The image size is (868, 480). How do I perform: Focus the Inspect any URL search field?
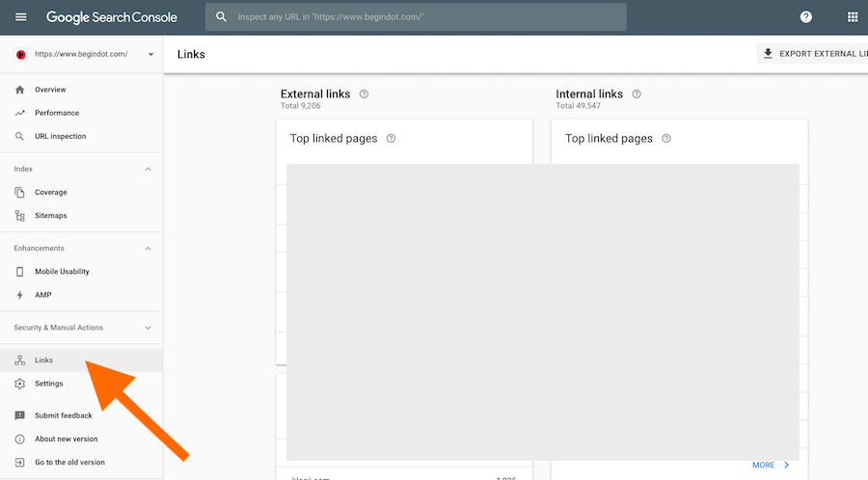pyautogui.click(x=416, y=17)
